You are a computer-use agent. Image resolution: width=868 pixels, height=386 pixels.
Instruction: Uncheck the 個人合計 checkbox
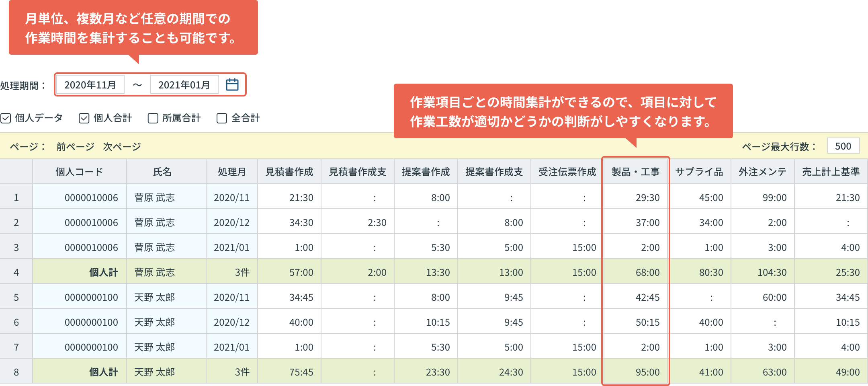point(84,118)
